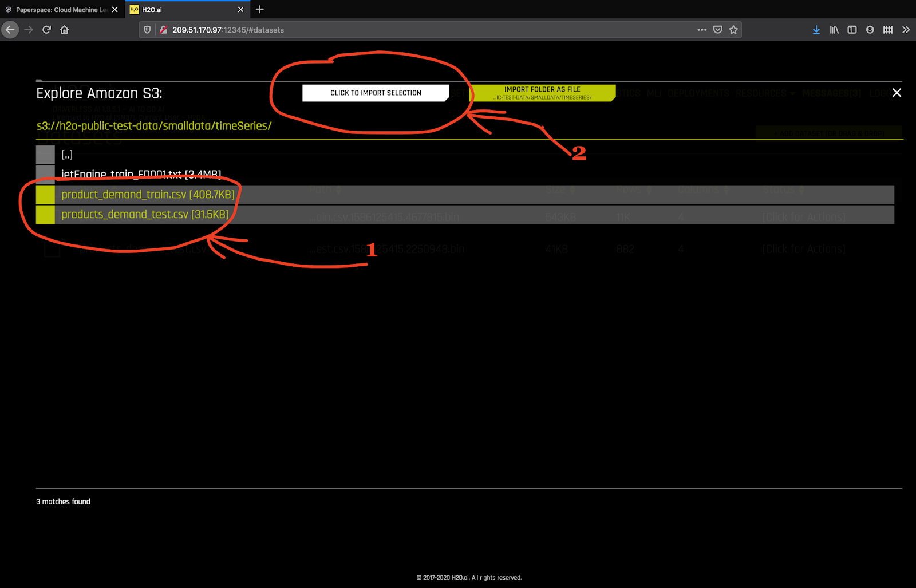Toggle the browser sidebar
The image size is (916, 588).
coord(852,30)
